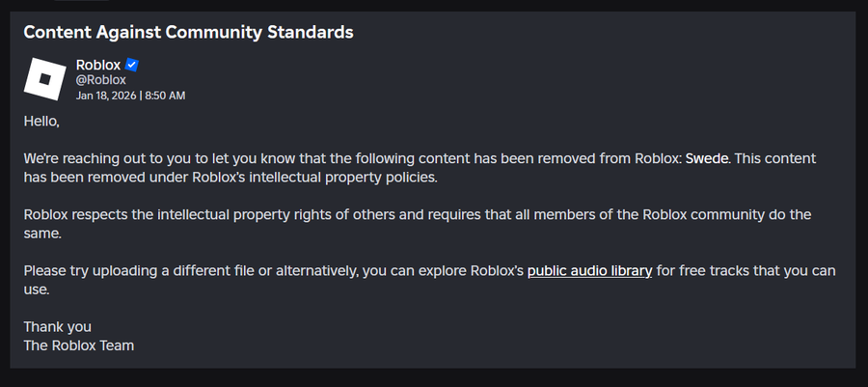
Task: Click the Content Against Community Standards title
Action: 188,32
